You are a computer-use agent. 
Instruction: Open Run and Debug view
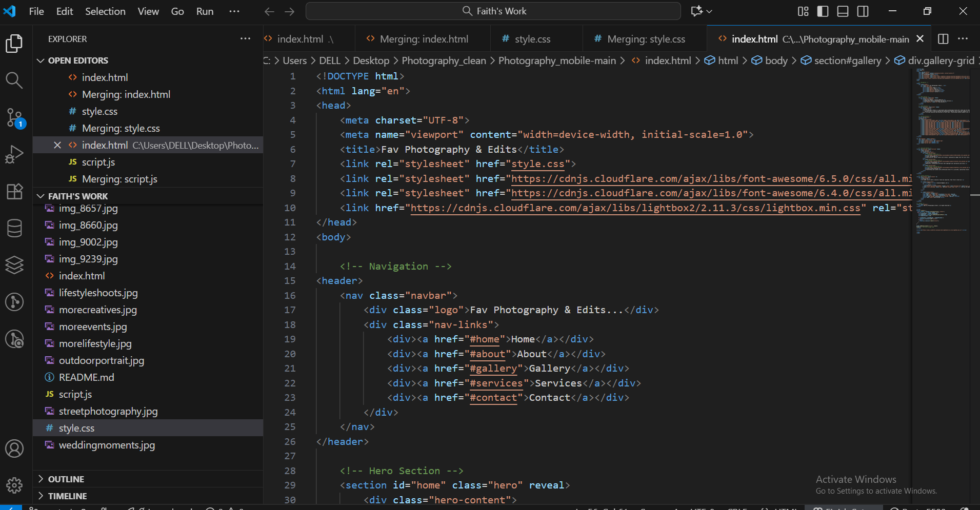click(x=14, y=154)
